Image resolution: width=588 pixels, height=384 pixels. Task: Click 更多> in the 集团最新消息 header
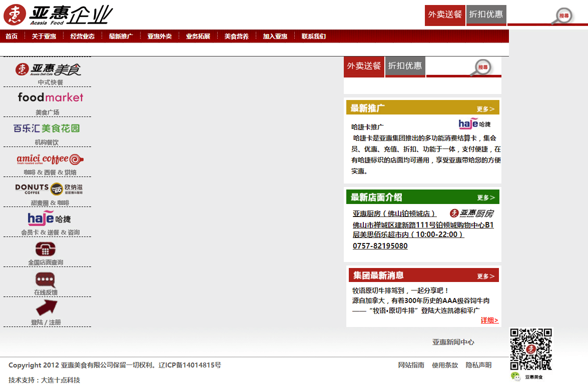(486, 276)
